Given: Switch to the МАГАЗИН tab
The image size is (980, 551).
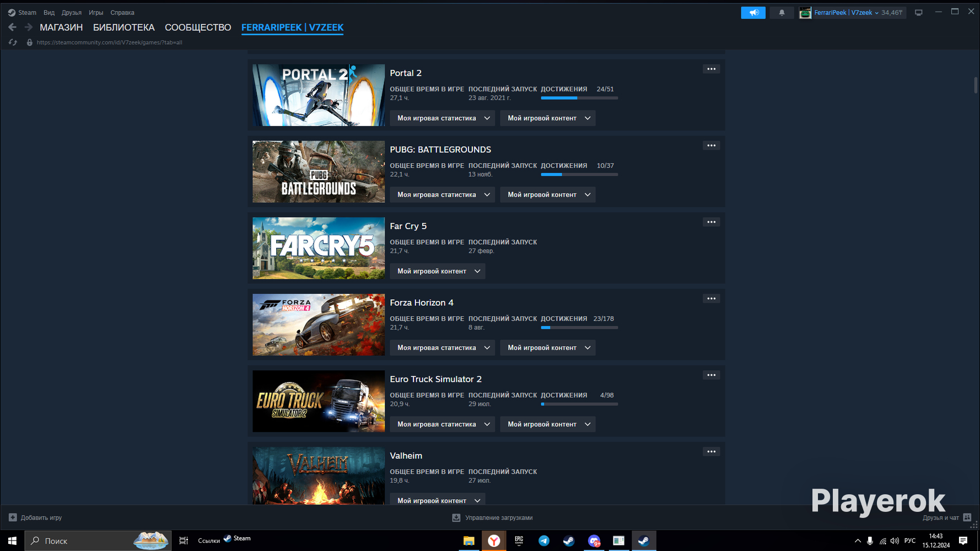Looking at the screenshot, I should coord(61,28).
